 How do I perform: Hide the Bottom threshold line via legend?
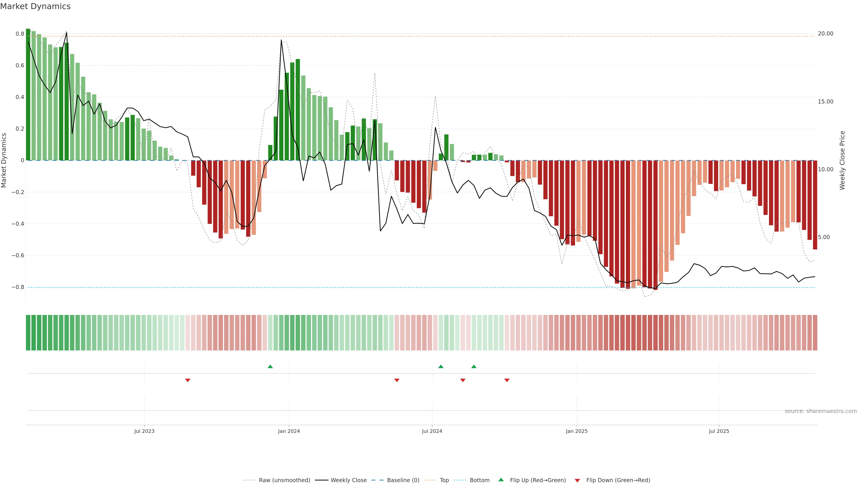click(x=479, y=480)
